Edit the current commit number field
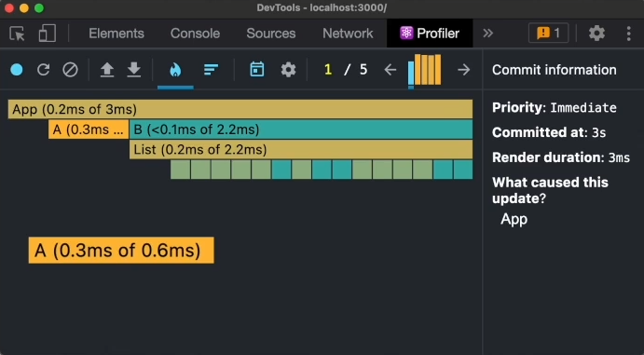This screenshot has width=644, height=355. [x=328, y=70]
